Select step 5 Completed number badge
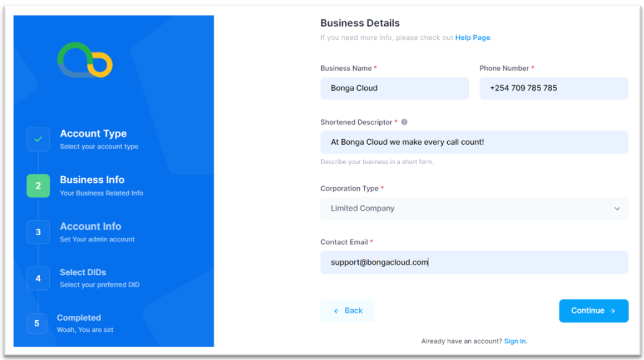The height and width of the screenshot is (360, 644). (x=36, y=324)
